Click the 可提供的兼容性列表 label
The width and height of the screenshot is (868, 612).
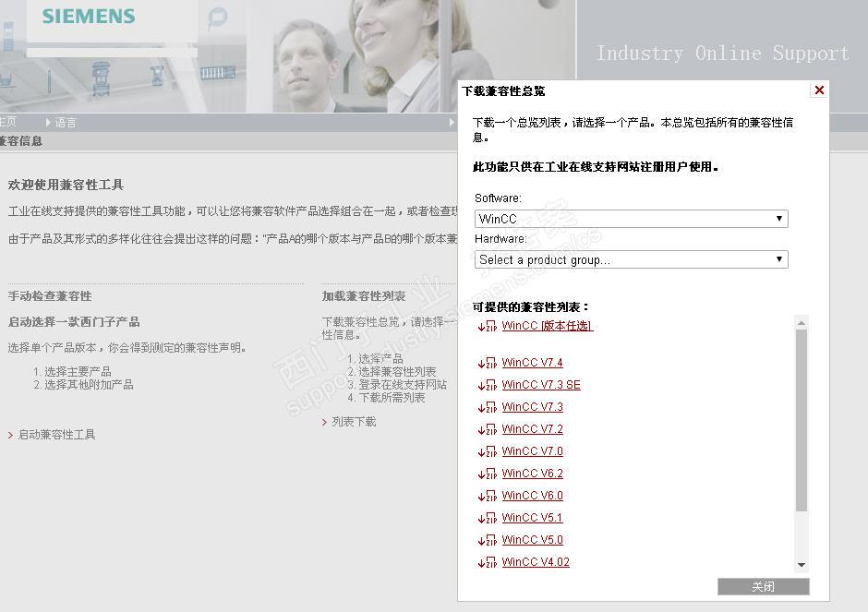coord(531,307)
